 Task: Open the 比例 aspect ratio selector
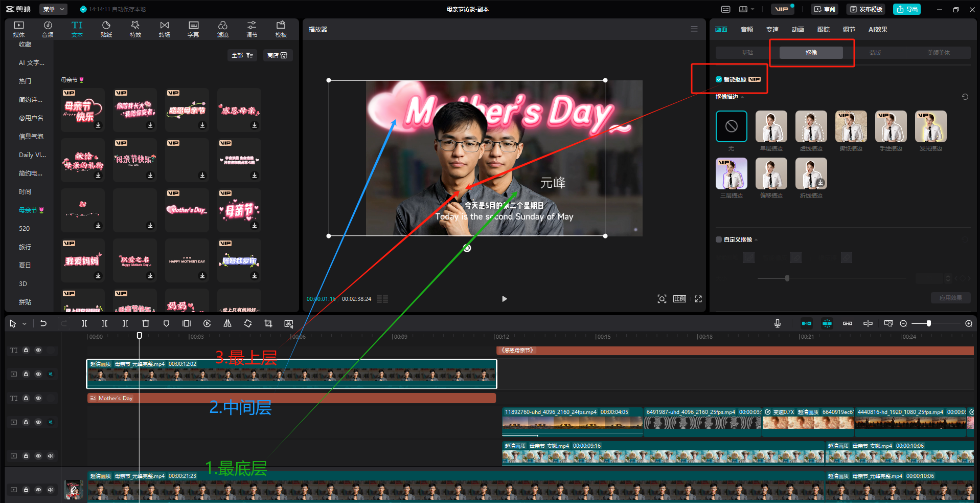tap(679, 299)
